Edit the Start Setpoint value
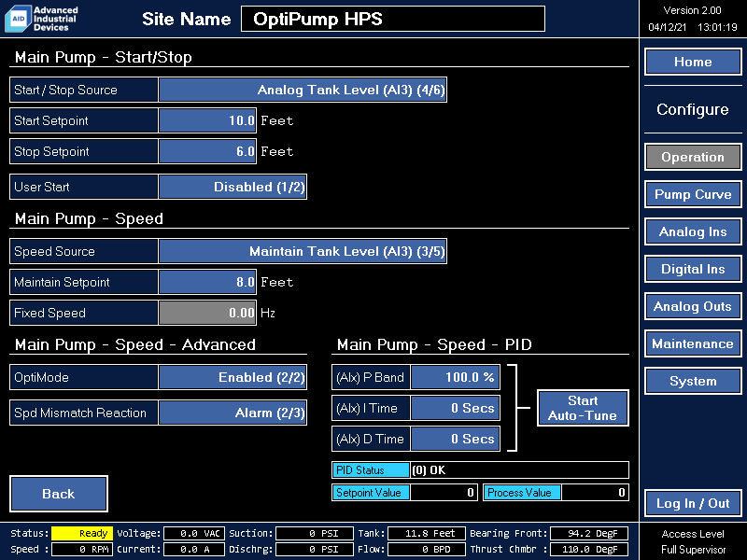Screen dimensions: 747x560 click(207, 120)
